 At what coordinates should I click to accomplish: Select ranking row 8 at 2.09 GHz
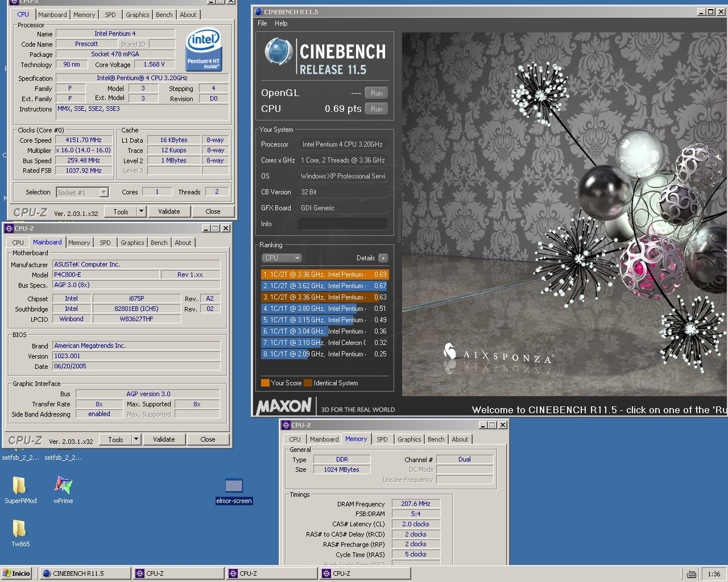click(x=325, y=354)
